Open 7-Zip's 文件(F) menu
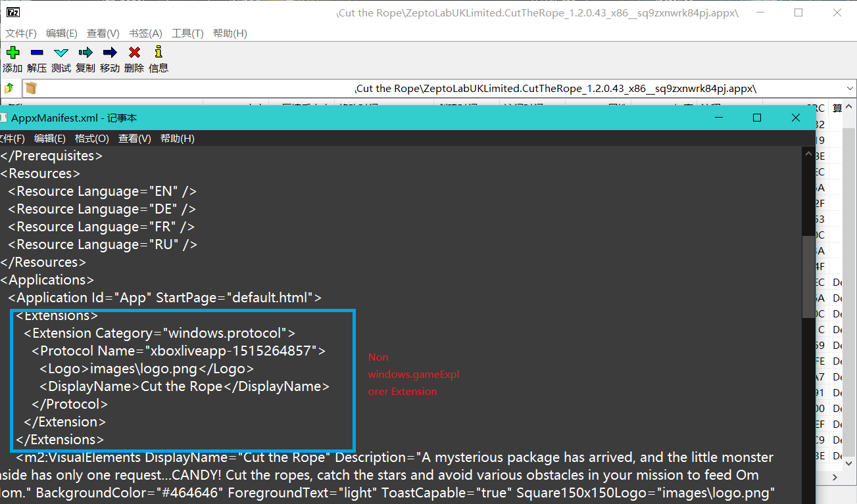 point(21,34)
